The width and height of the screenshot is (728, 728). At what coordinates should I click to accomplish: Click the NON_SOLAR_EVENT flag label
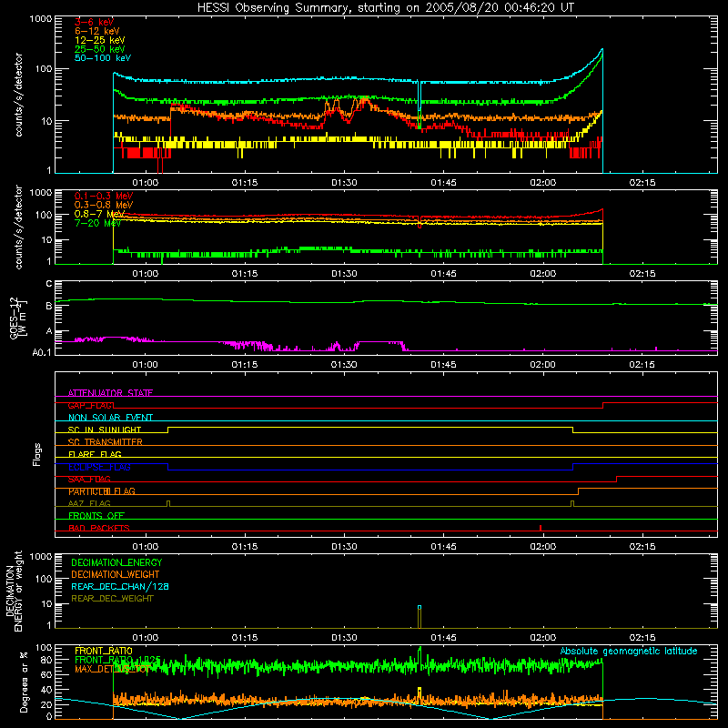coord(110,418)
